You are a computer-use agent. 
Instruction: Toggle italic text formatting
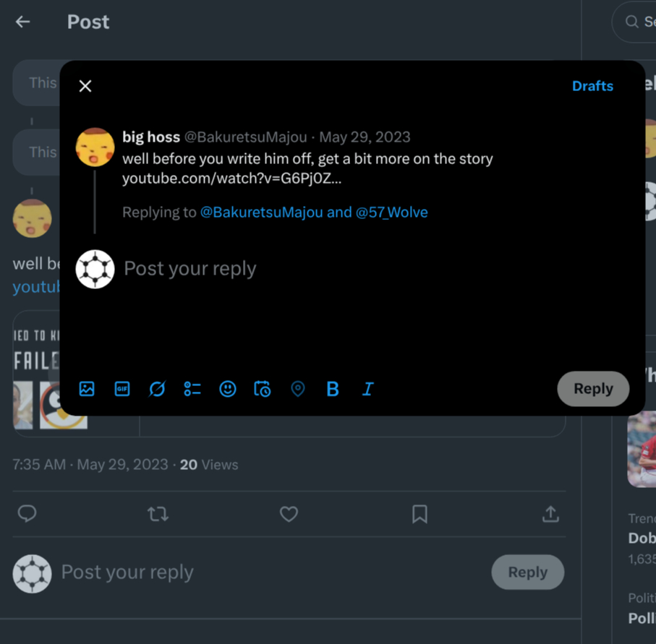367,389
